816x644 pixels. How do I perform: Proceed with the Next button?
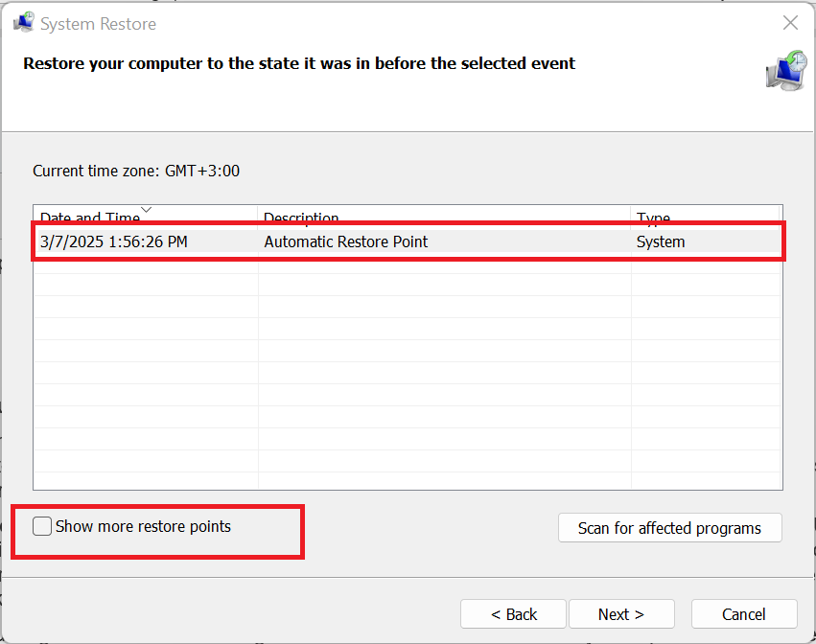click(x=621, y=614)
